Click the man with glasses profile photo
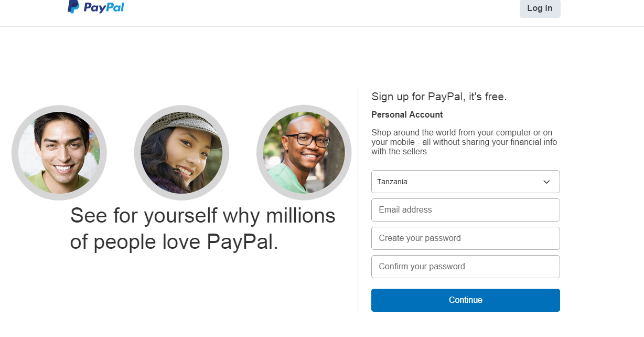Screen dimensions: 644x337 tap(304, 152)
